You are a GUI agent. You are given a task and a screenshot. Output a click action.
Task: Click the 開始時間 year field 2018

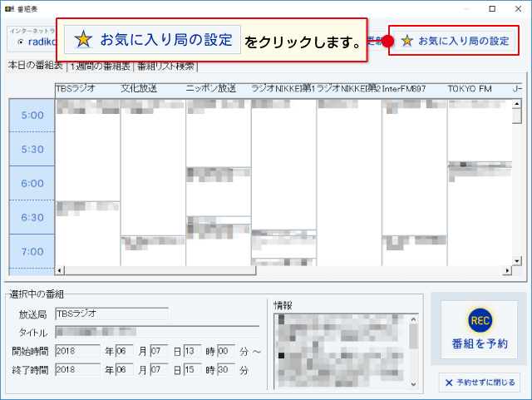[x=77, y=351]
